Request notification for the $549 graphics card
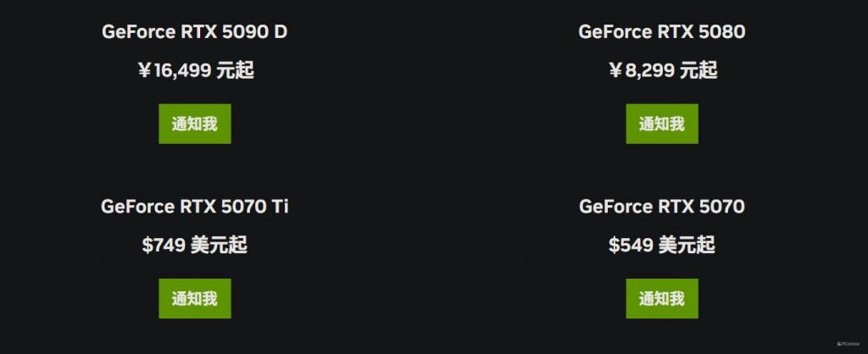The height and width of the screenshot is (354, 868). tap(662, 299)
